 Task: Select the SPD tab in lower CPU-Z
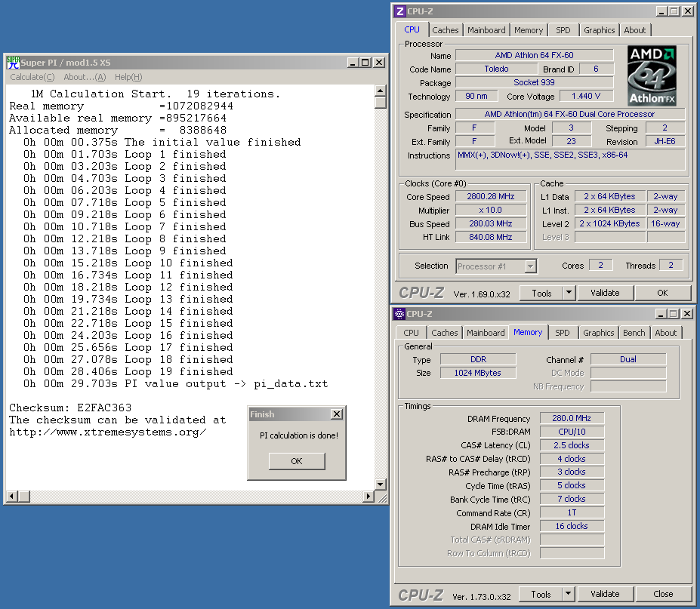coord(562,333)
